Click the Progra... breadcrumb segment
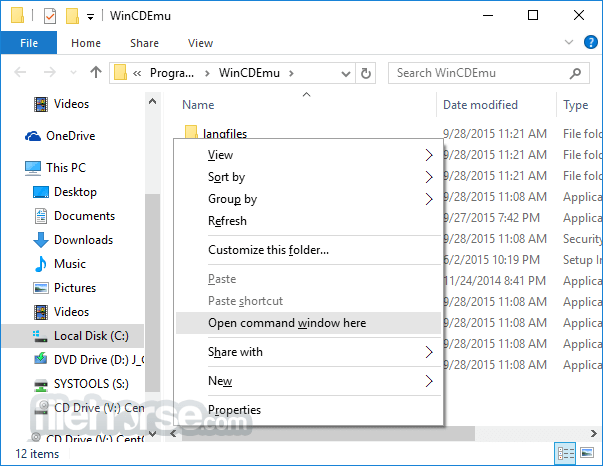The height and width of the screenshot is (466, 603). coord(172,73)
